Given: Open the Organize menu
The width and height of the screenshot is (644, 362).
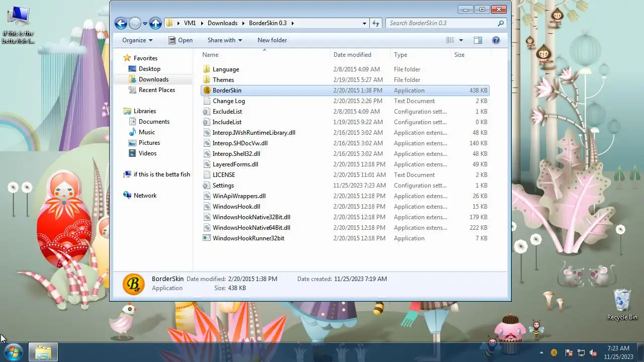Looking at the screenshot, I should 137,40.
